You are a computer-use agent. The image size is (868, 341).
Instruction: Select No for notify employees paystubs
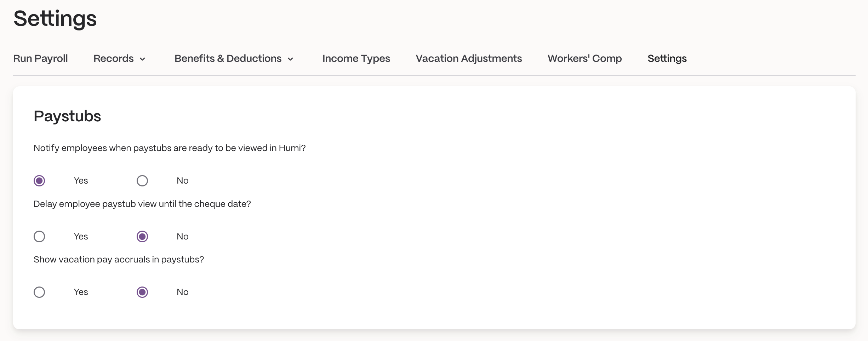tap(142, 181)
